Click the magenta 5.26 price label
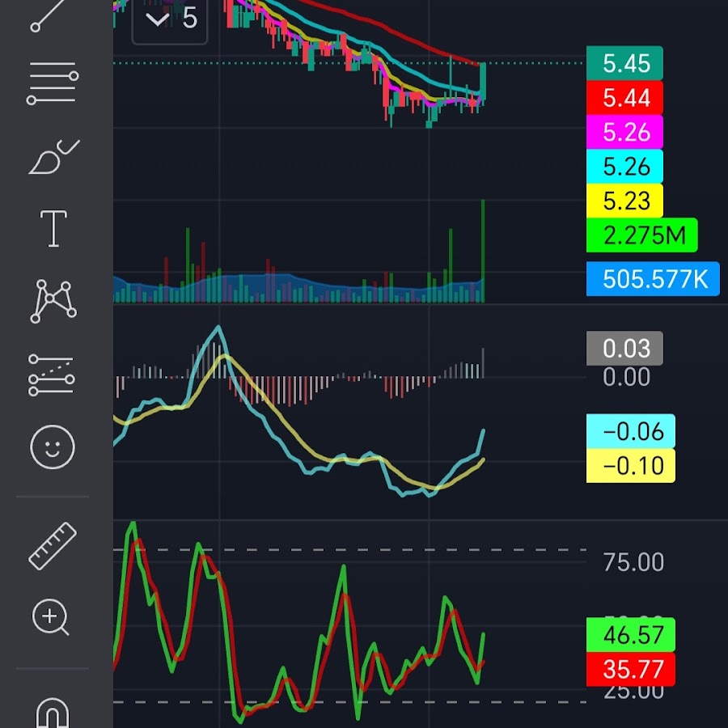The width and height of the screenshot is (728, 728). tap(624, 132)
